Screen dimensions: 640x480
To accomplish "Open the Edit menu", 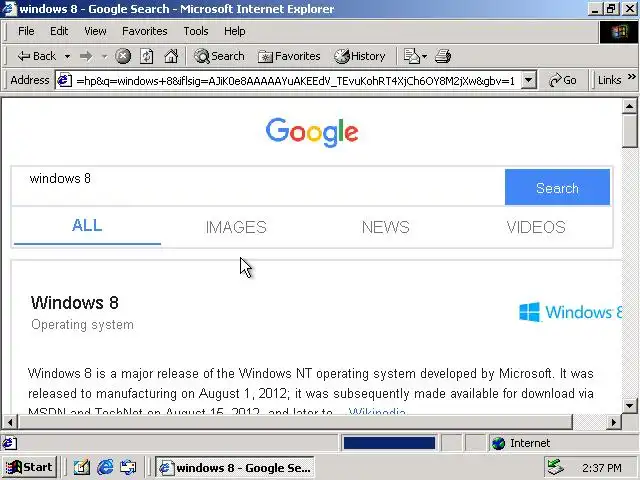I will (x=59, y=31).
